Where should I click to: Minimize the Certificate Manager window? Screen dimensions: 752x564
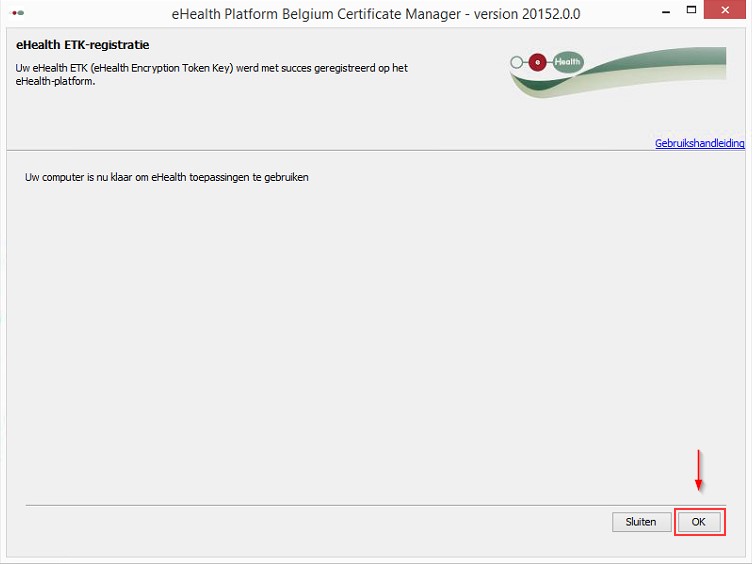pos(666,12)
